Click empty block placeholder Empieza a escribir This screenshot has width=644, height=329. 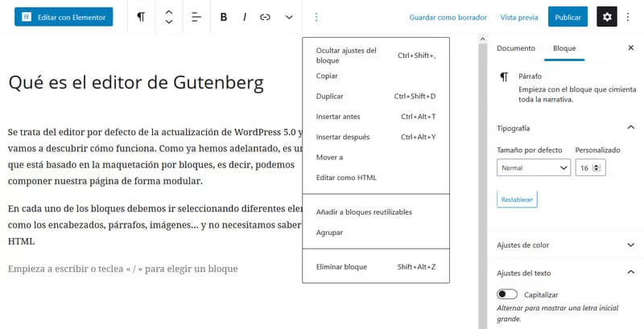(x=123, y=269)
